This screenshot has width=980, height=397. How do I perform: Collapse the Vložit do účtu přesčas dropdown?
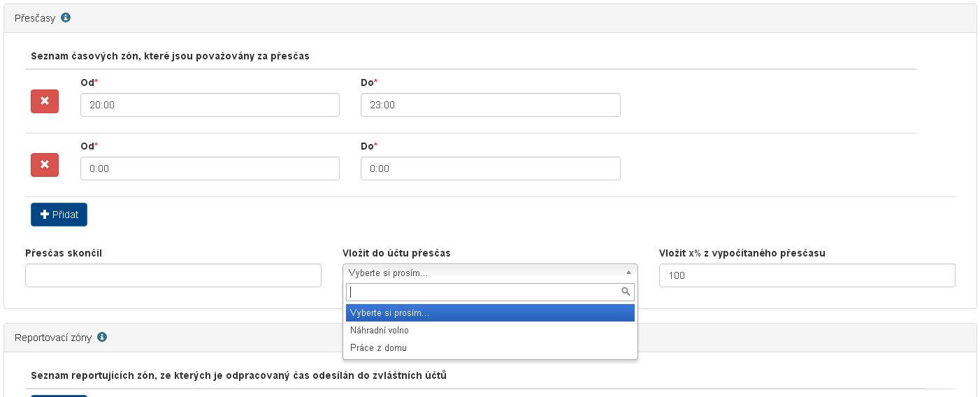(489, 273)
